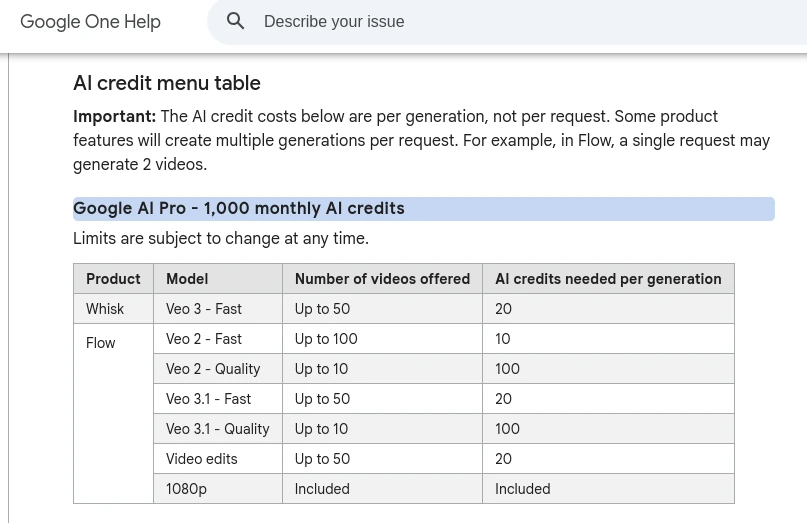Click the 'Model' column header

pyautogui.click(x=218, y=278)
